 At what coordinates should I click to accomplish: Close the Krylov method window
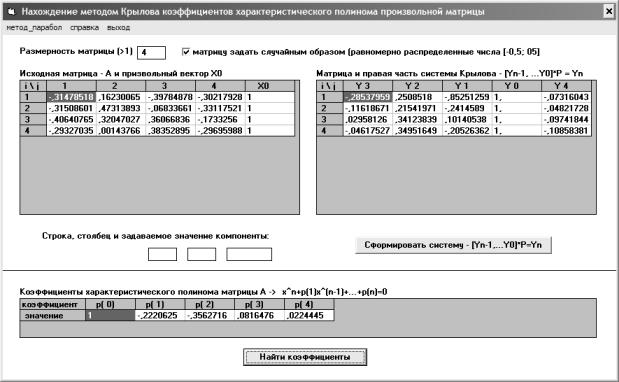coord(609,11)
